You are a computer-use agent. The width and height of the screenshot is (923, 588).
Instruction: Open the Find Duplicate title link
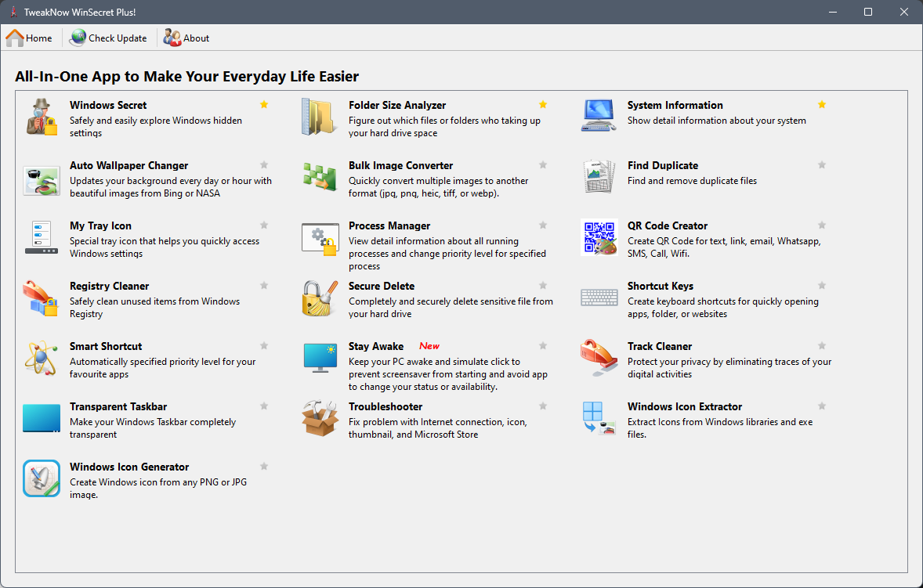pos(662,165)
